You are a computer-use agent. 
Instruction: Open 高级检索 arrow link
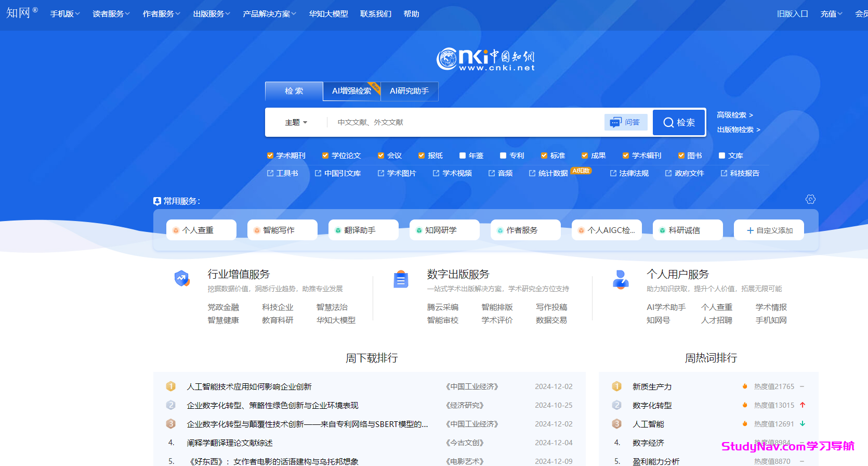coord(735,115)
